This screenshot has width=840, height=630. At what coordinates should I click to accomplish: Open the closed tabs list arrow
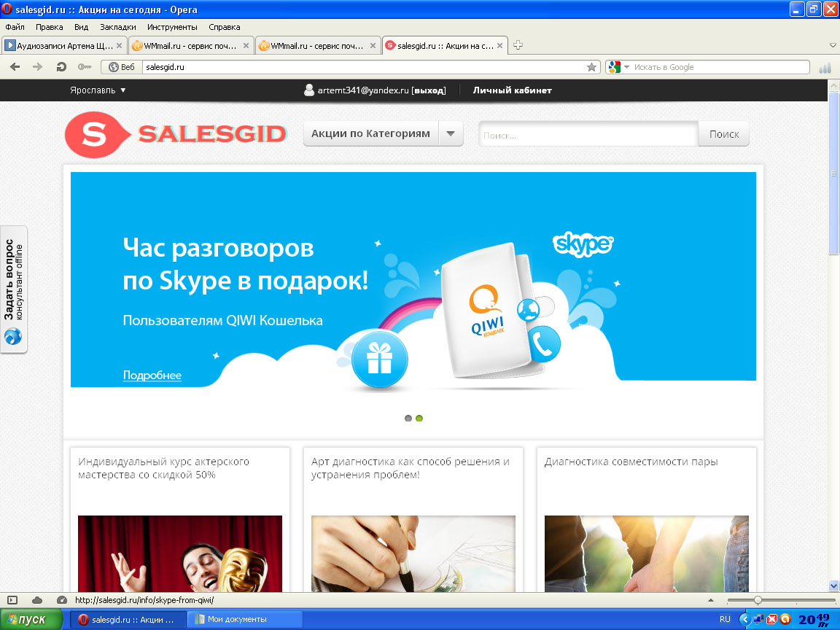tap(833, 45)
